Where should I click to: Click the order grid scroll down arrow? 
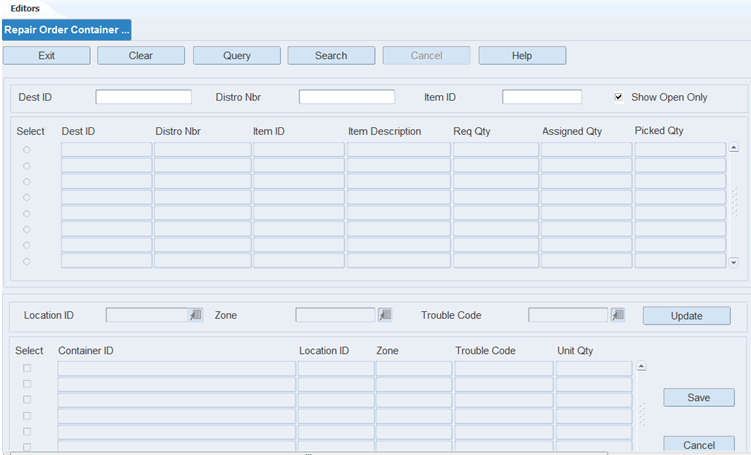point(734,262)
